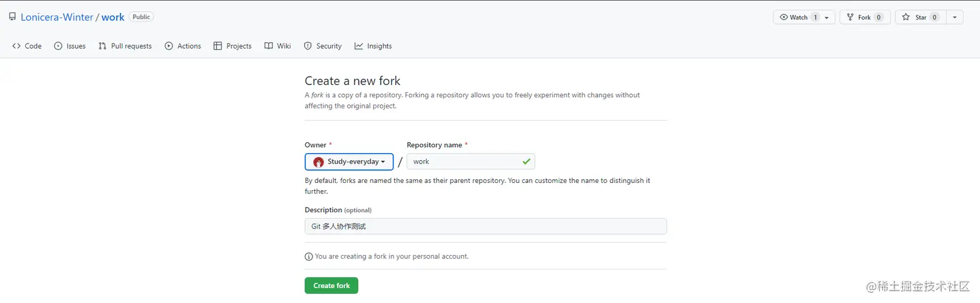Click the Description input field

pos(485,226)
